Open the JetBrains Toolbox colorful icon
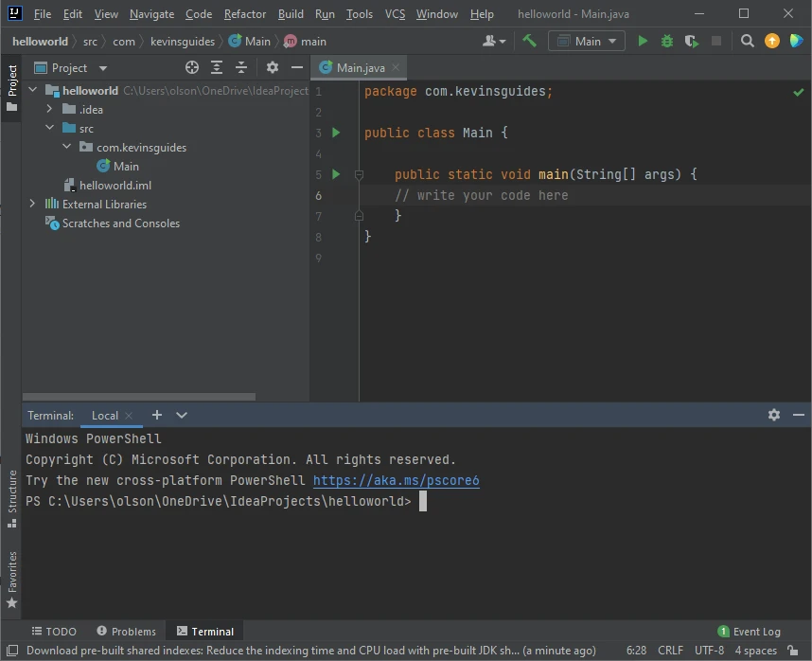The width and height of the screenshot is (812, 661). (x=796, y=41)
